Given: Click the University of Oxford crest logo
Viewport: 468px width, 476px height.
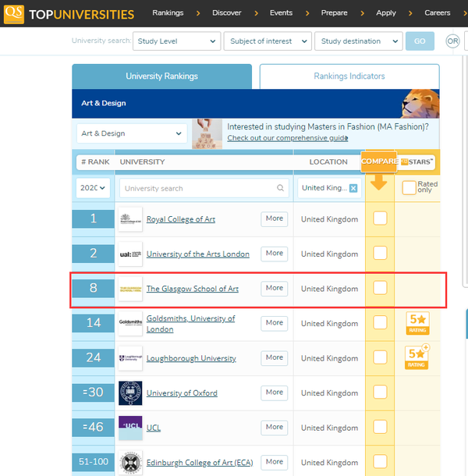Looking at the screenshot, I should (x=130, y=393).
